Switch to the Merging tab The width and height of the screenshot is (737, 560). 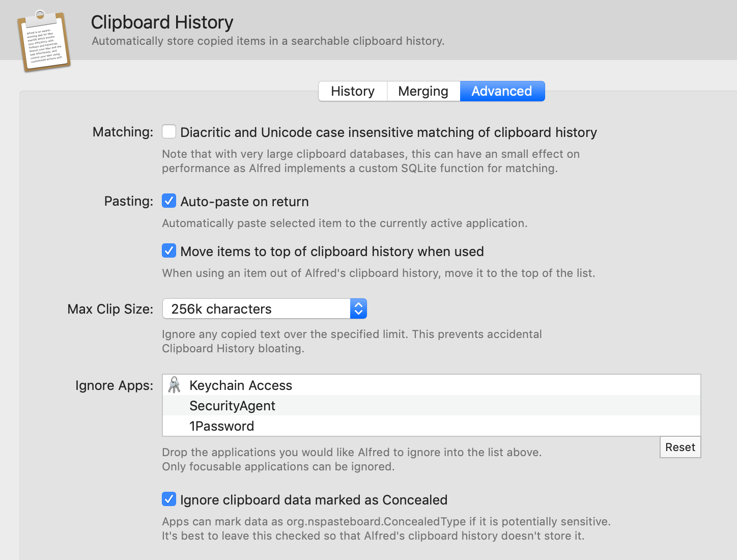(423, 91)
